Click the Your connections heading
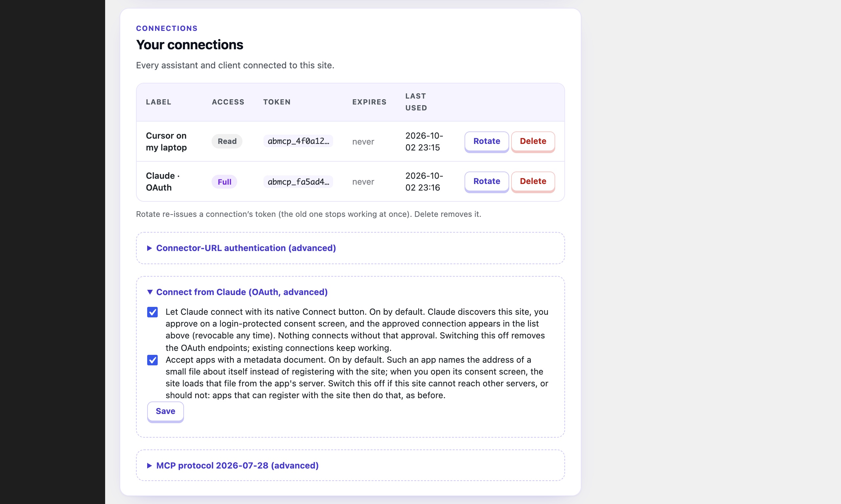This screenshot has width=841, height=504. coord(190,45)
